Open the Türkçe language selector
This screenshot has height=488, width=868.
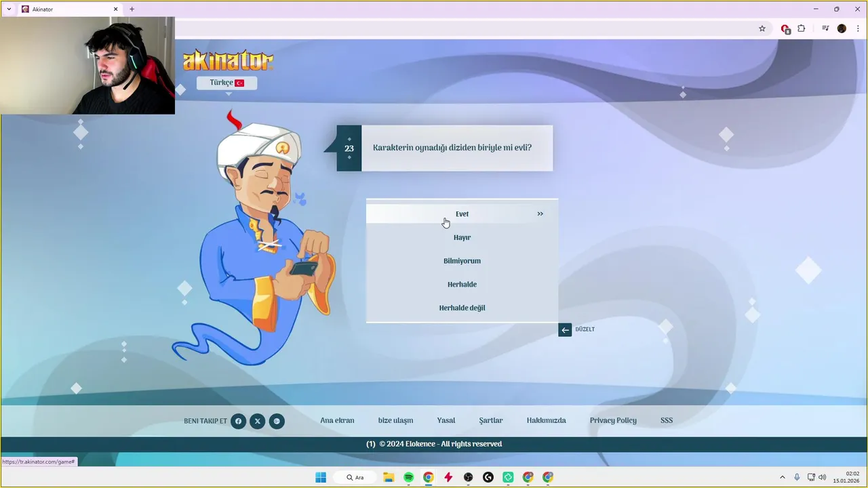(x=226, y=83)
